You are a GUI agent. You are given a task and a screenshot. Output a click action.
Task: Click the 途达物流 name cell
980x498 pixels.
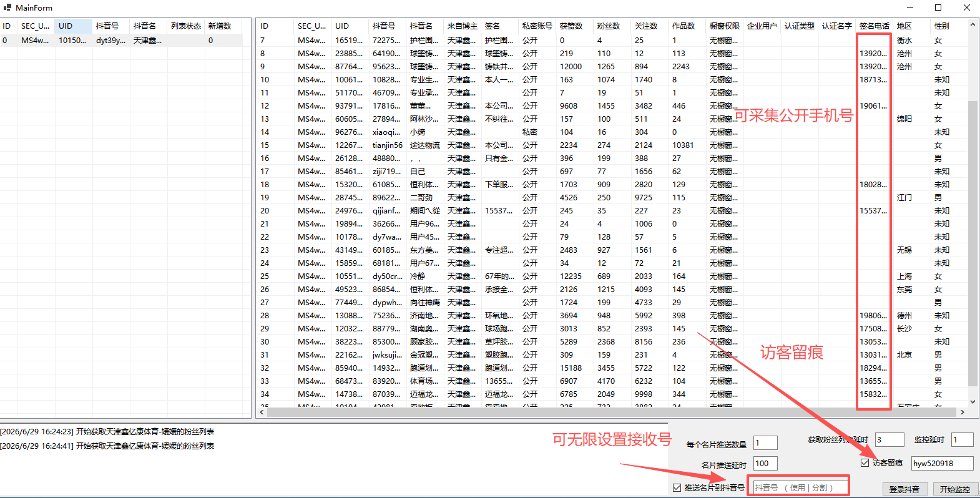424,145
